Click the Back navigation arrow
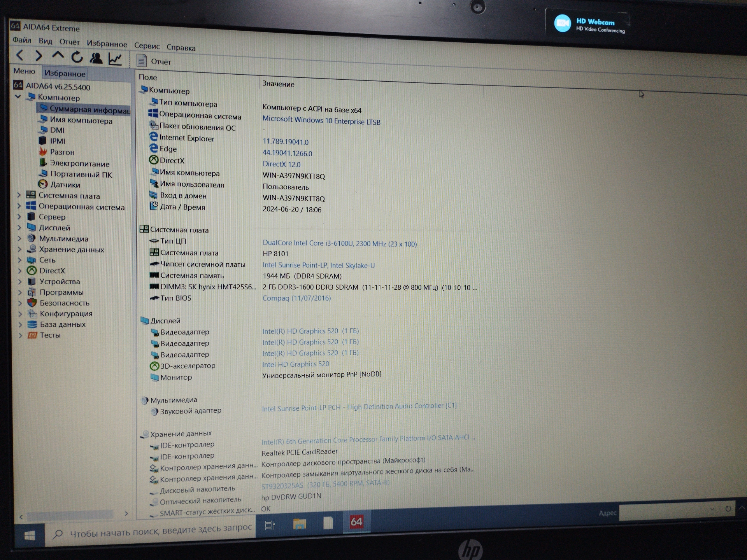 point(20,55)
